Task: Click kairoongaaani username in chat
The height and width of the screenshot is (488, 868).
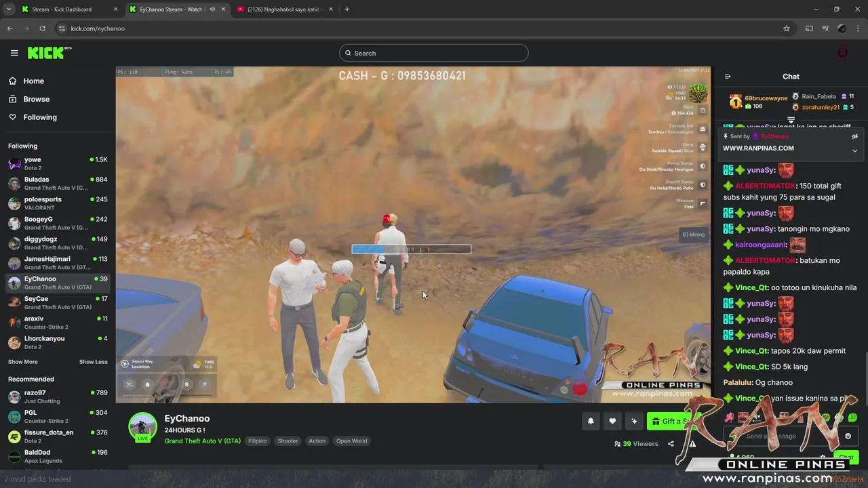Action: 760,245
